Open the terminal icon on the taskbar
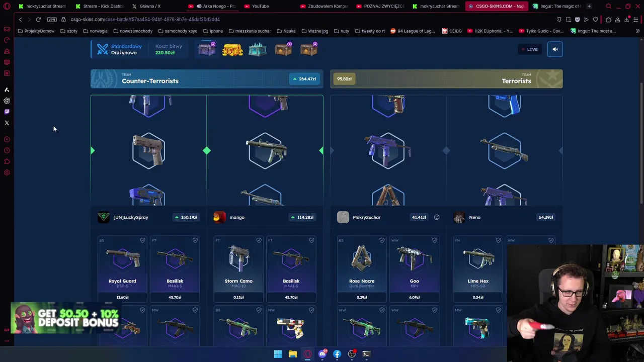 pos(366,354)
